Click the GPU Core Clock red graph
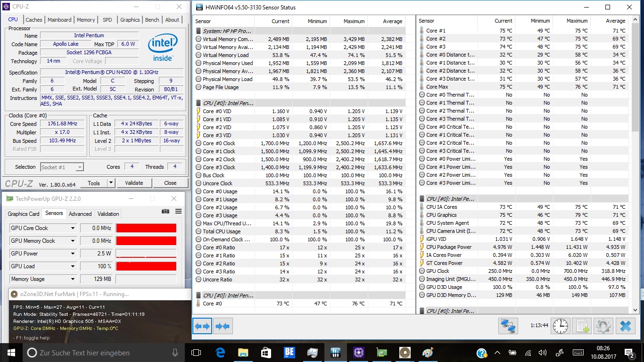644x362 pixels. pos(146,228)
